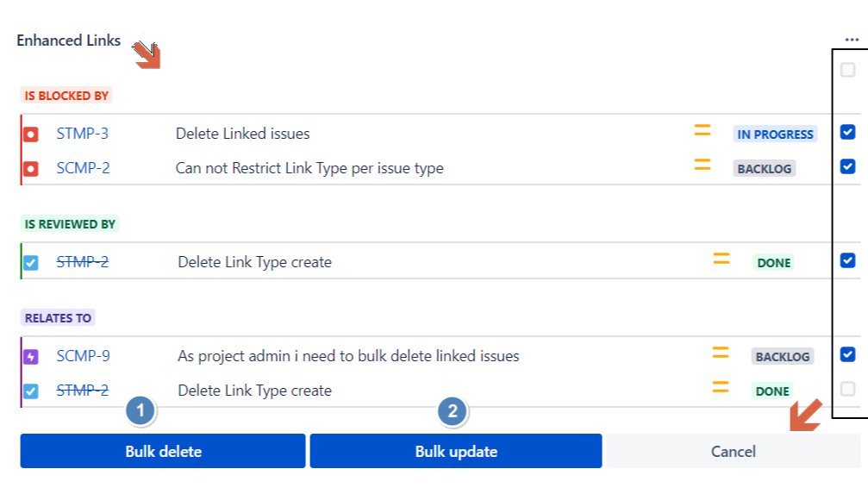Click the bug icon beside SCMP-2
The image size is (868, 494).
click(x=31, y=169)
